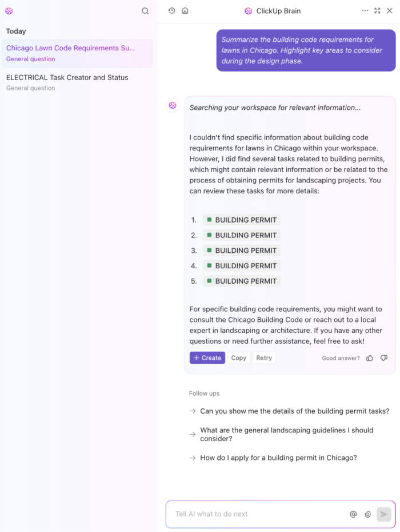Open search in the sidebar
The height and width of the screenshot is (532, 400).
(145, 11)
